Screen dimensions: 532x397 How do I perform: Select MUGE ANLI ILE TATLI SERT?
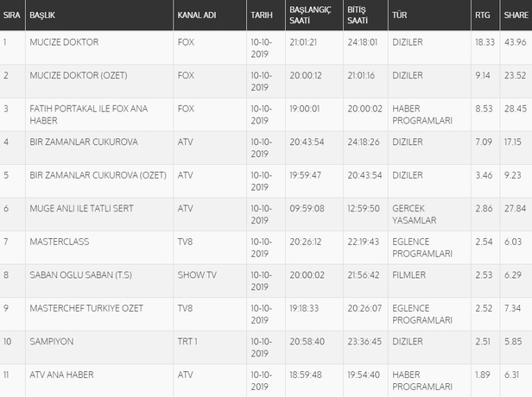coord(81,208)
